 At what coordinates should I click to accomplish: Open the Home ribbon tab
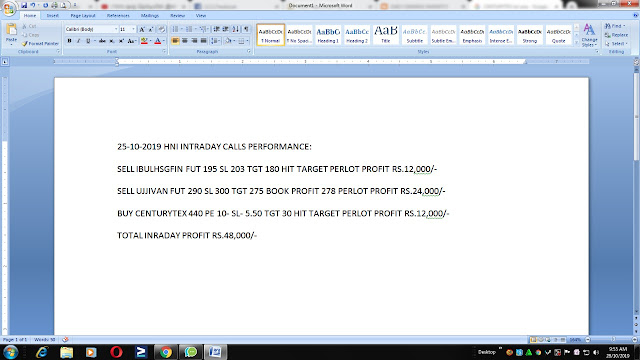tap(30, 16)
